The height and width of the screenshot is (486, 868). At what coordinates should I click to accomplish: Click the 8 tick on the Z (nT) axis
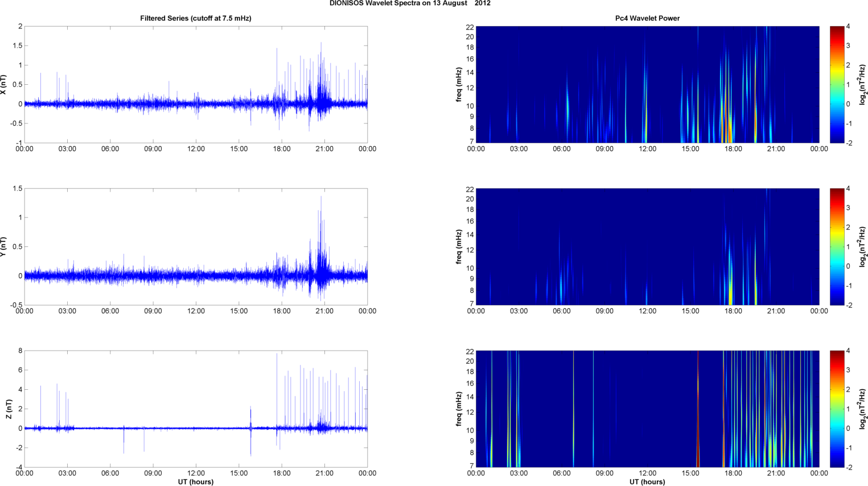[x=20, y=351]
